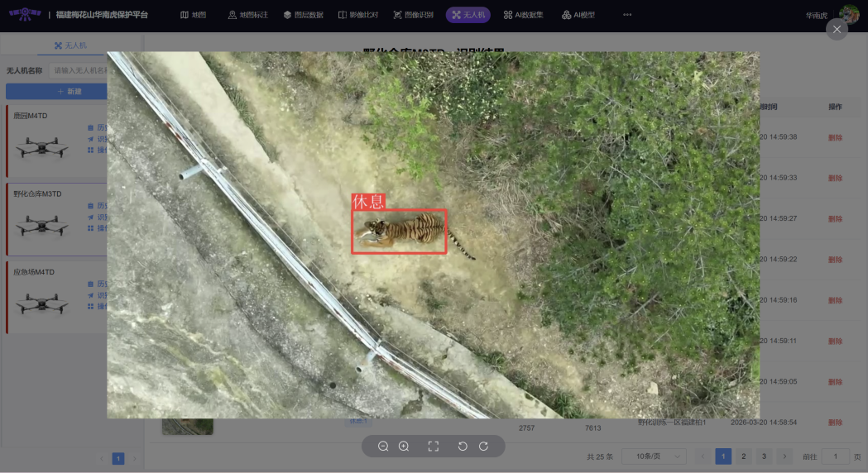Open the AI模型 menu item
868x473 pixels.
pyautogui.click(x=578, y=15)
